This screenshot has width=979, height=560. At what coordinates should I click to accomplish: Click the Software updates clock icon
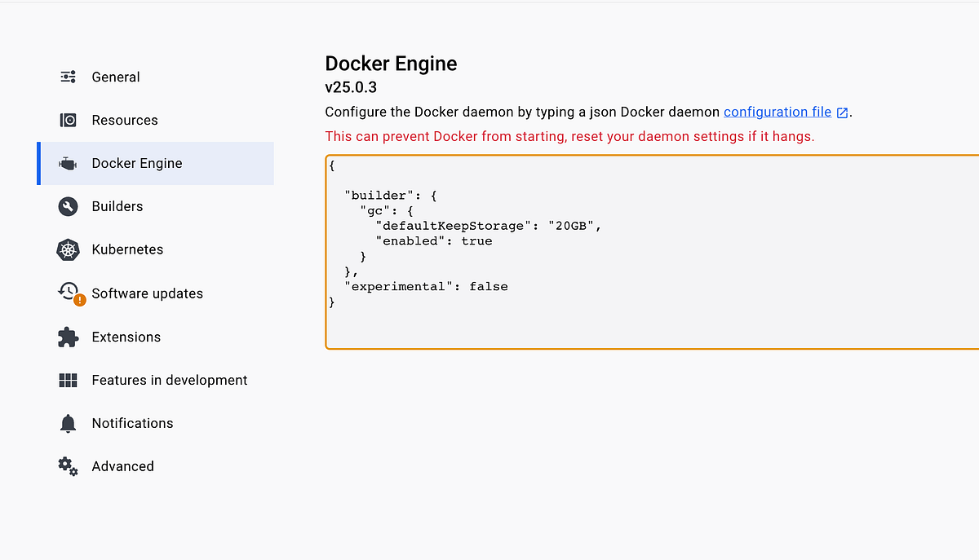pyautogui.click(x=68, y=291)
